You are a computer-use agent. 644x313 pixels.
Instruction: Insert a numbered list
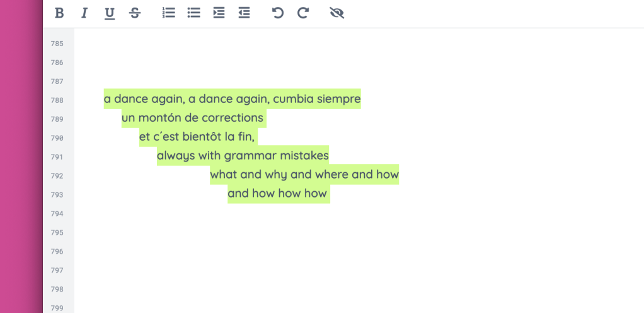pos(168,13)
